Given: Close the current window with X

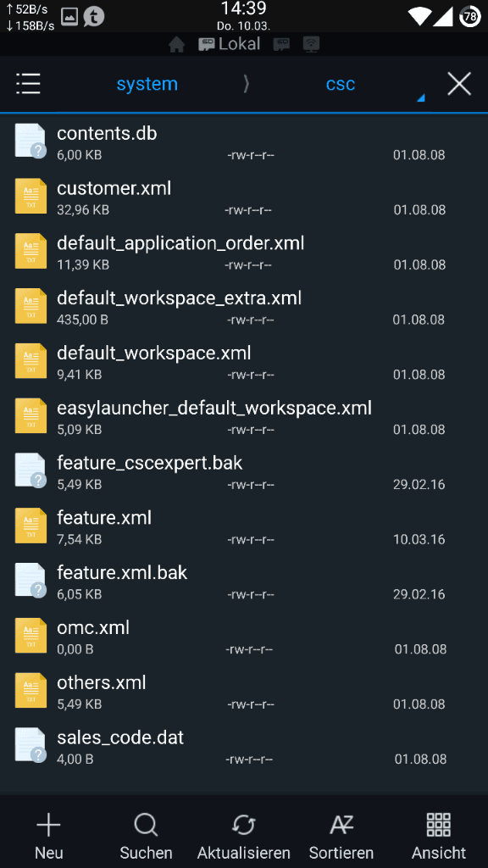Looking at the screenshot, I should click(x=459, y=84).
